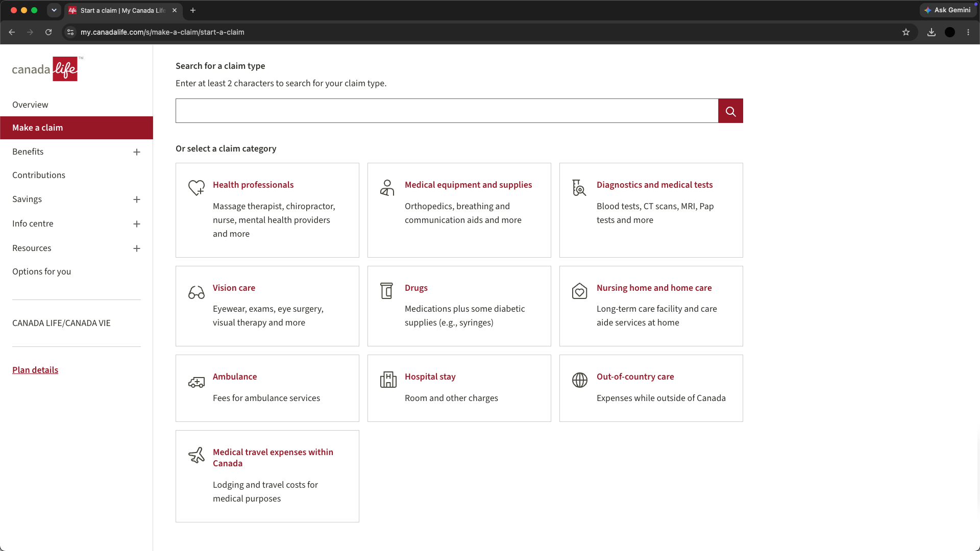The image size is (980, 551).
Task: Open the Plan details link
Action: click(35, 370)
